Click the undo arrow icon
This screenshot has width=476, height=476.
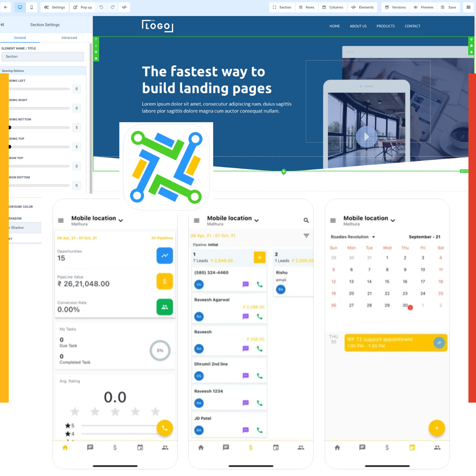(x=102, y=7)
